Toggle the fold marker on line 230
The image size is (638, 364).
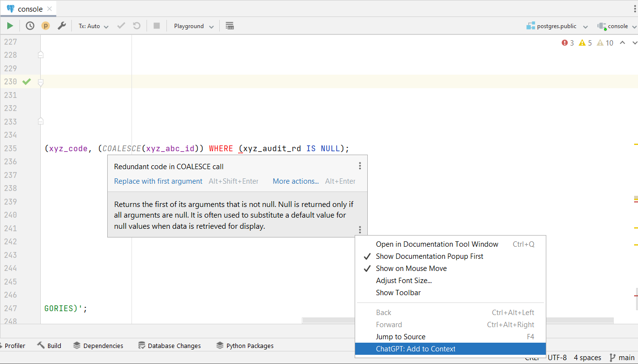41,82
